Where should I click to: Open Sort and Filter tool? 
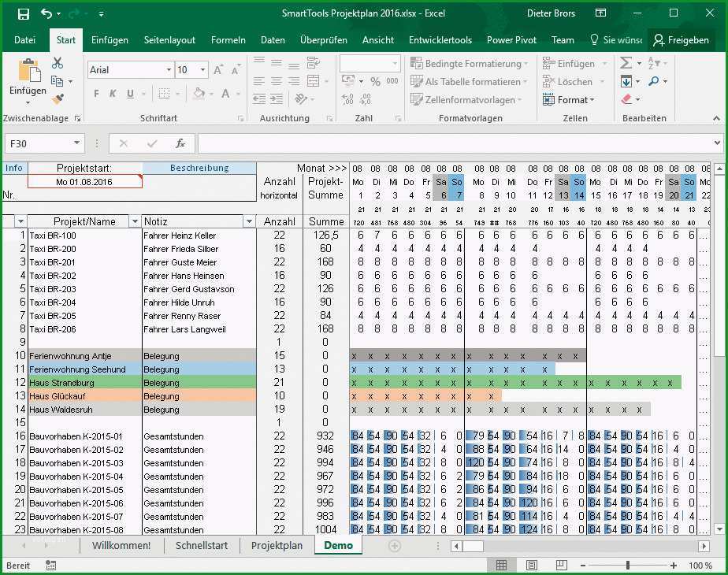click(653, 63)
